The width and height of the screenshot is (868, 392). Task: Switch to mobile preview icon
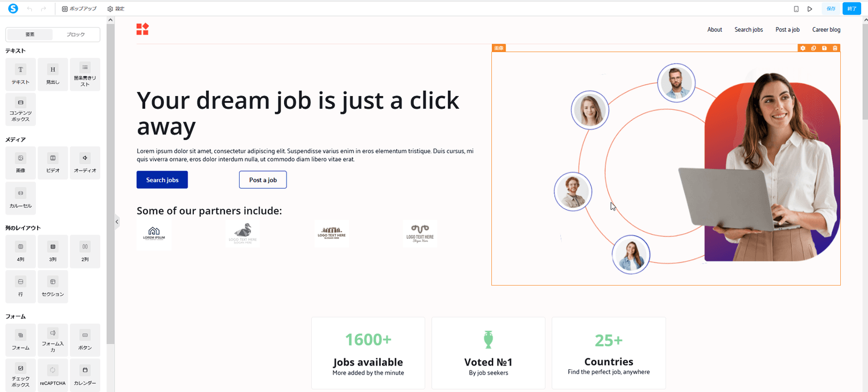[x=796, y=9]
